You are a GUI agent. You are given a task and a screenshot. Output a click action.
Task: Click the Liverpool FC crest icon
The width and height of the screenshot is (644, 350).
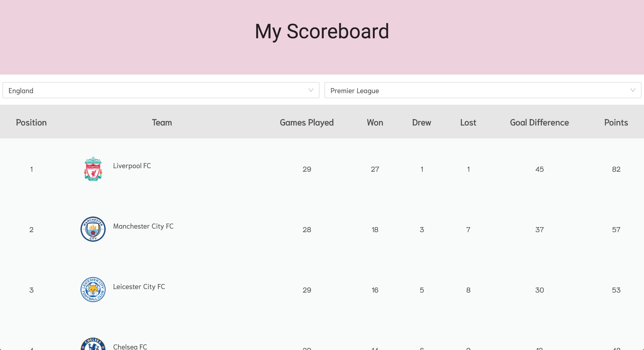pyautogui.click(x=93, y=169)
